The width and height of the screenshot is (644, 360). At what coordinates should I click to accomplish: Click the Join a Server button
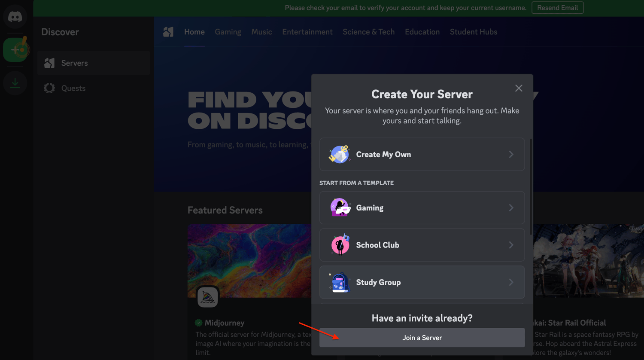tap(422, 338)
